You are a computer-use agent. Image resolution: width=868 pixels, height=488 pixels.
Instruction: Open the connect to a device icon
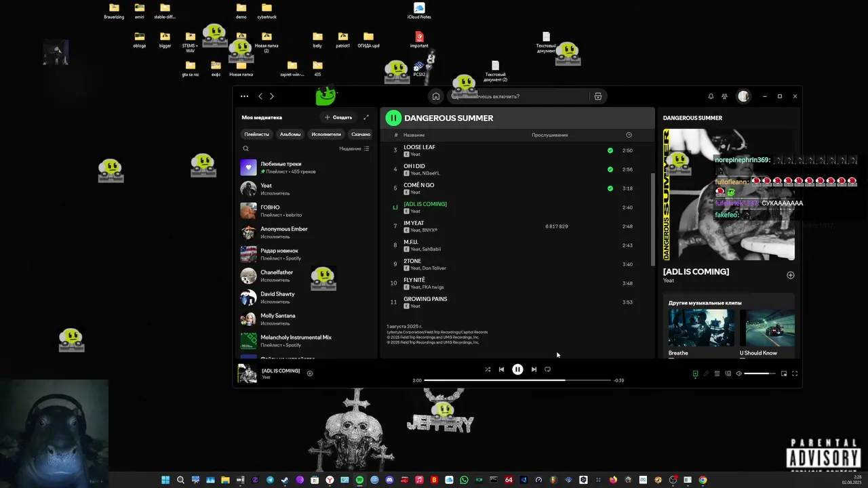pos(728,373)
